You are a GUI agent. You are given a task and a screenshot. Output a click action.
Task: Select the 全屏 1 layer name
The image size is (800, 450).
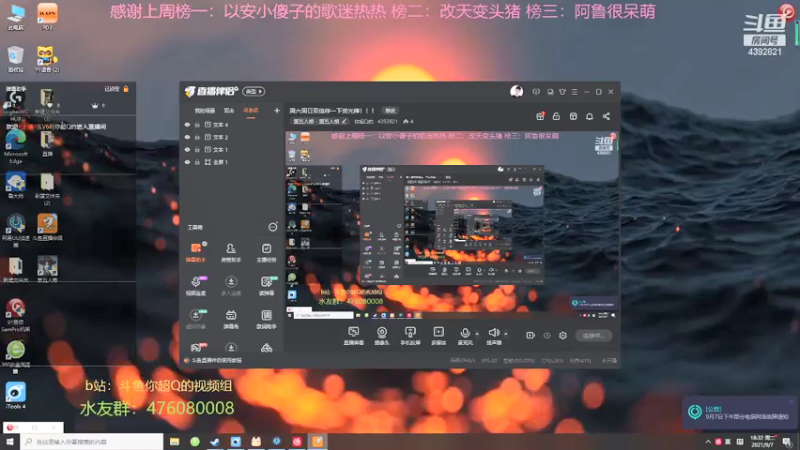tap(220, 162)
